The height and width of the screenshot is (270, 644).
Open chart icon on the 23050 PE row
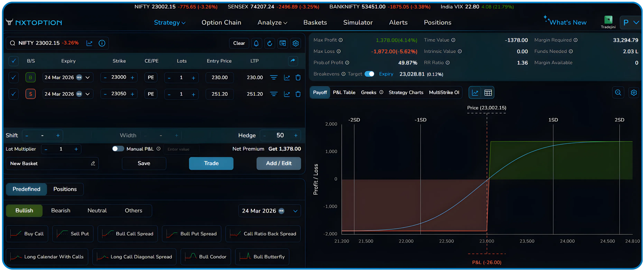pos(287,94)
